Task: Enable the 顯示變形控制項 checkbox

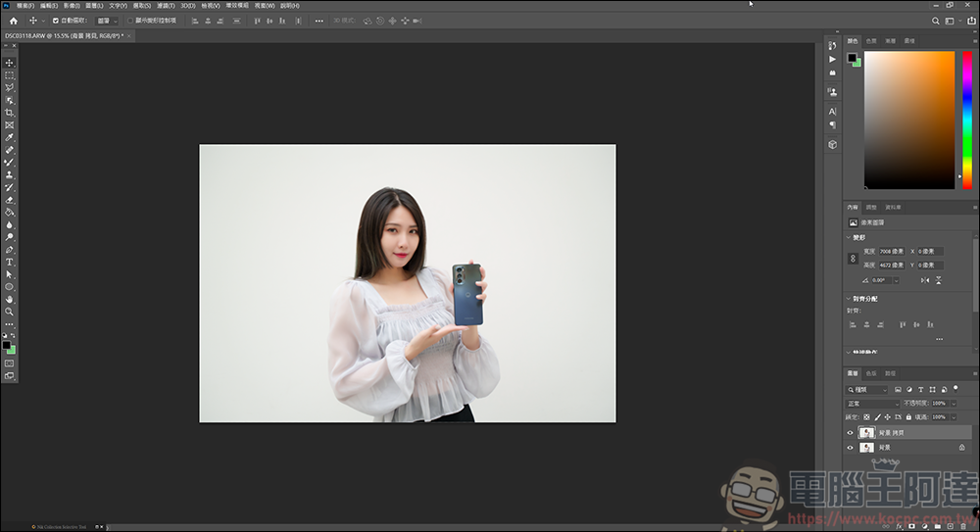Action: [x=129, y=21]
